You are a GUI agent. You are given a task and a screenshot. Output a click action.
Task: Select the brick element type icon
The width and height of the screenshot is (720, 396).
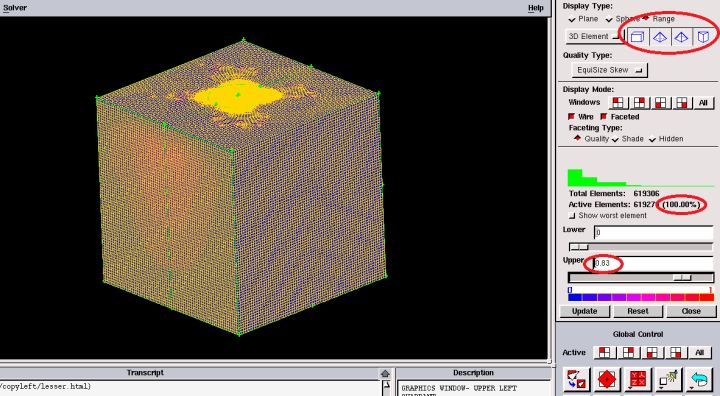point(637,37)
